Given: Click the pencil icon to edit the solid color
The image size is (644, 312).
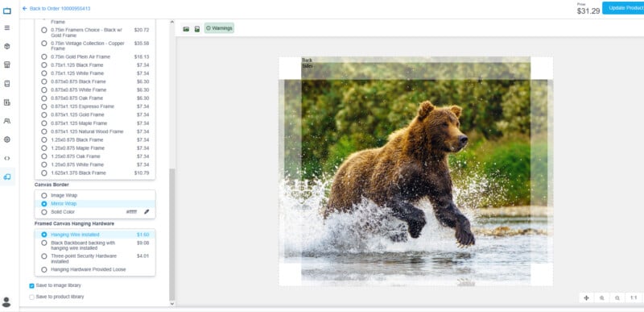Looking at the screenshot, I should (x=147, y=212).
